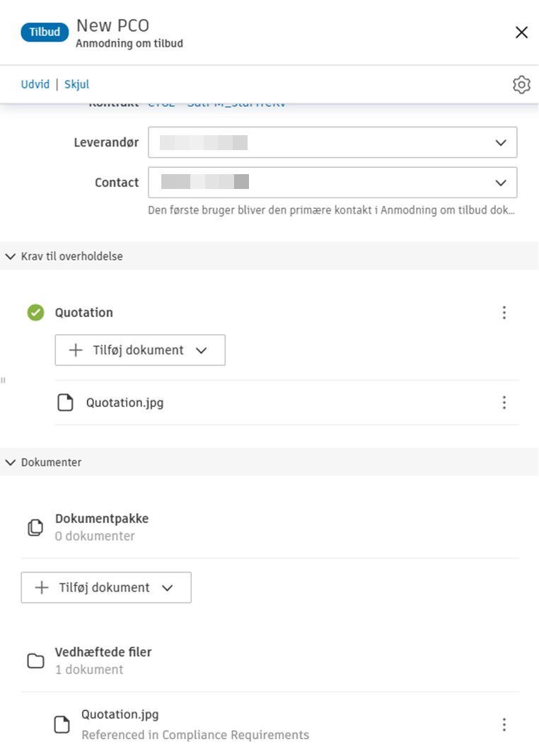Click the Vedhæftede filer folder icon
Screen dimensions: 539x756
coord(33,660)
